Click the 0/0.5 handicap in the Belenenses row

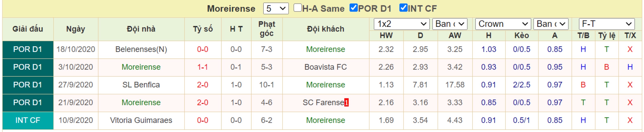(522, 49)
